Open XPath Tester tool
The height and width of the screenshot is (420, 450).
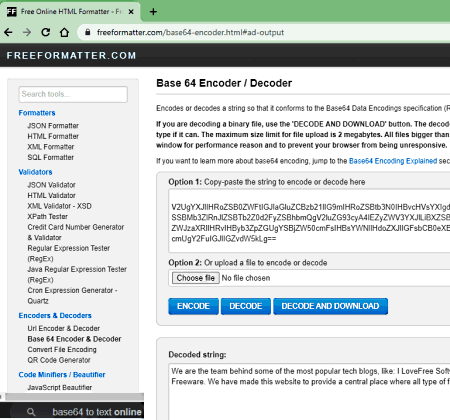click(x=48, y=217)
